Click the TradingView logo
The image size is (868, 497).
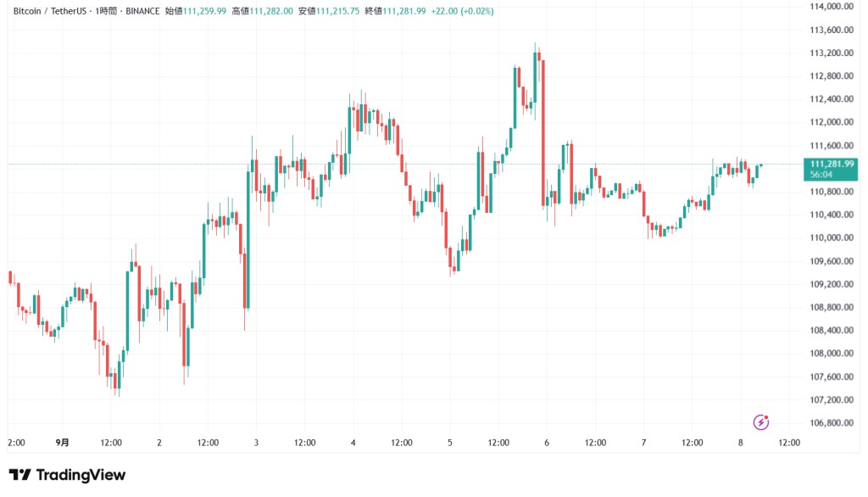pos(67,476)
